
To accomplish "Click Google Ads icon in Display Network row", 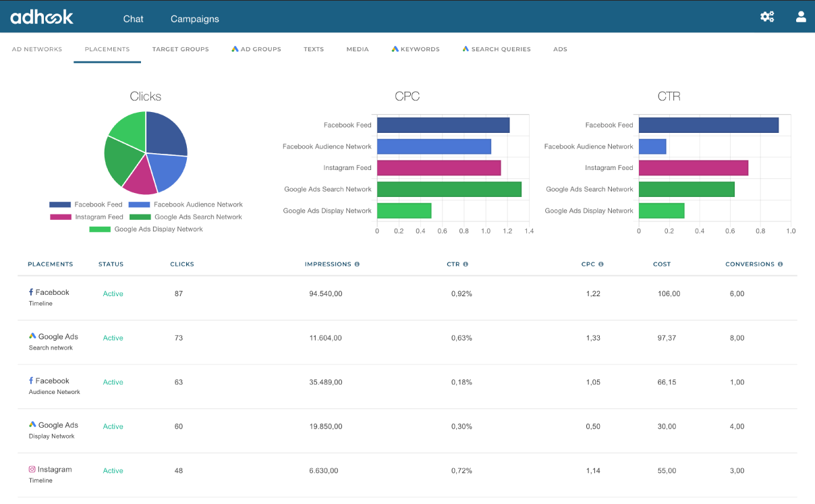I will [x=32, y=424].
